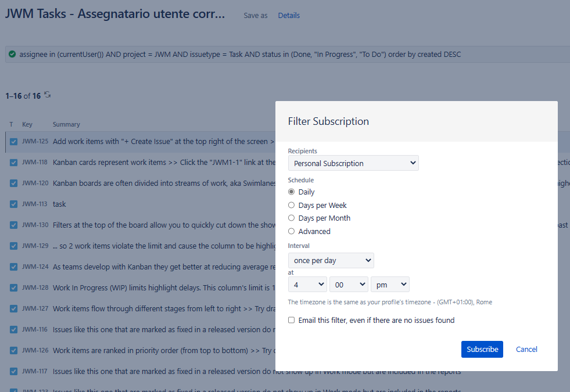
Task: Open issue key JWM-127
Action: click(35, 308)
